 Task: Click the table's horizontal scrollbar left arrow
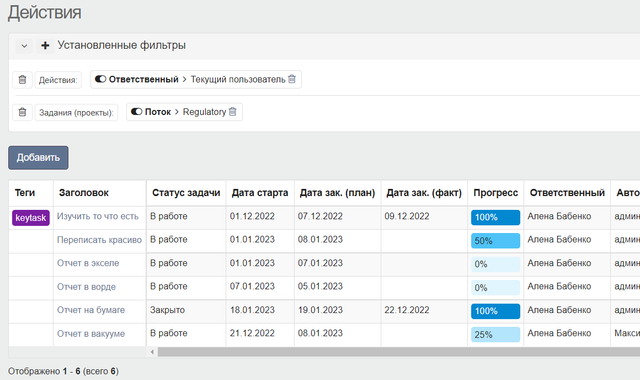[x=152, y=352]
